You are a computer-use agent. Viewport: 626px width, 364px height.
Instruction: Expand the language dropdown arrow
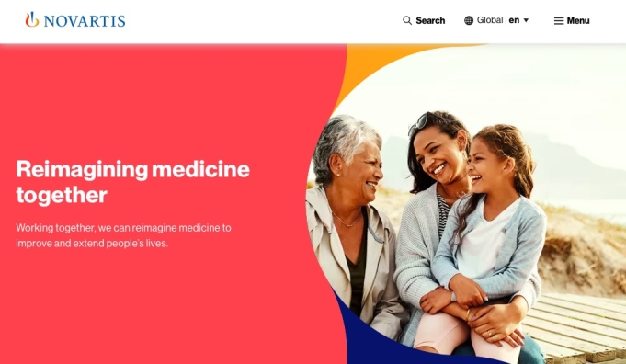[x=526, y=20]
